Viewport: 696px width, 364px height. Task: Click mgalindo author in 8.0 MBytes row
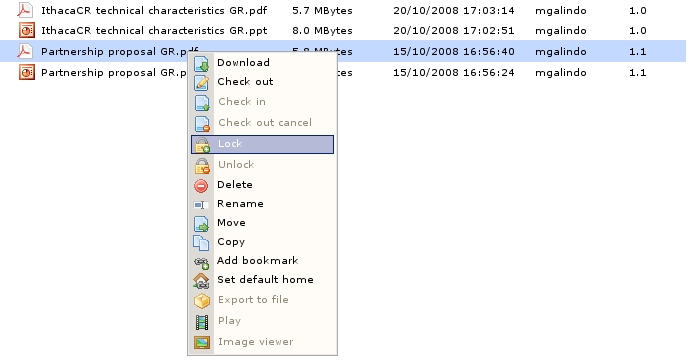pyautogui.click(x=561, y=31)
